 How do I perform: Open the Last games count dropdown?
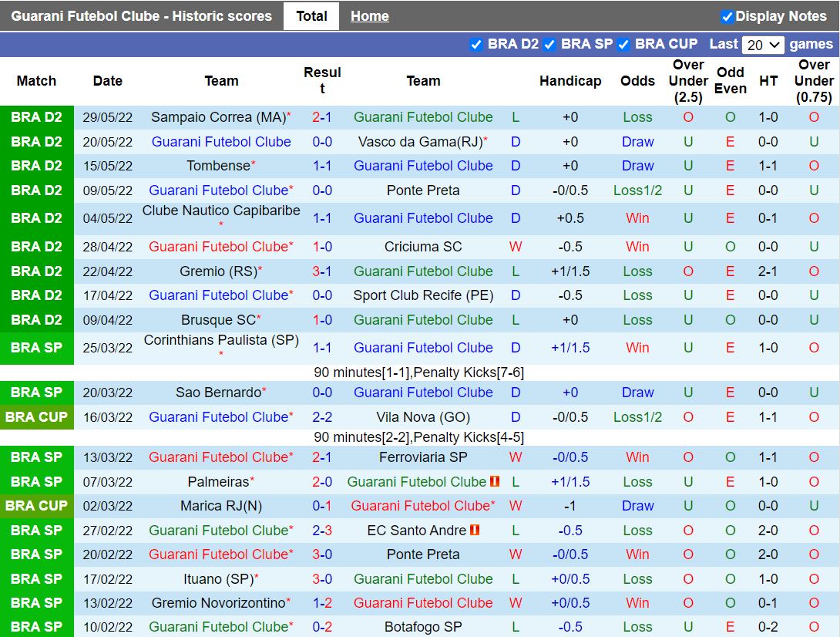(762, 45)
